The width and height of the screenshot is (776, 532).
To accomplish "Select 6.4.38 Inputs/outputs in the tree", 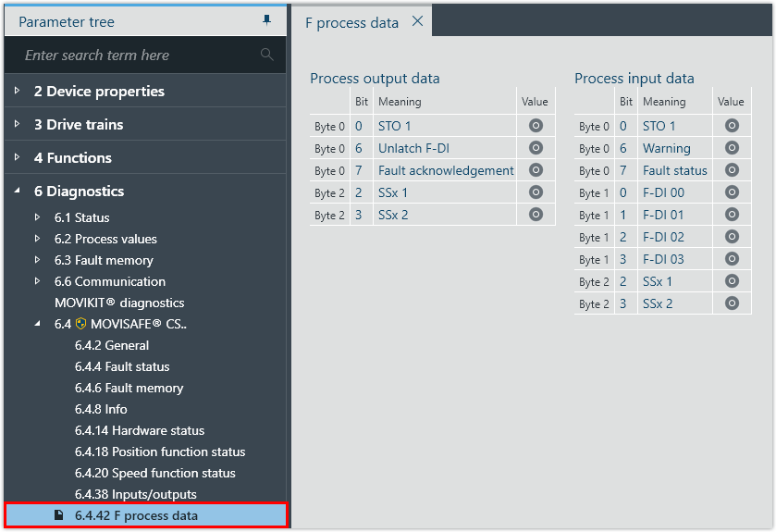I will point(135,494).
